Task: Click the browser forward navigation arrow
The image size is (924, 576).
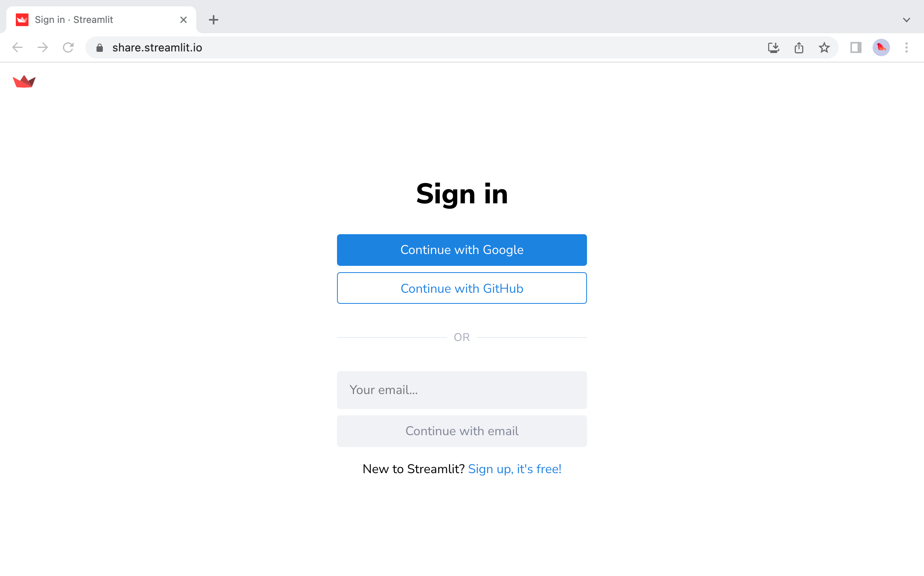Action: point(42,47)
